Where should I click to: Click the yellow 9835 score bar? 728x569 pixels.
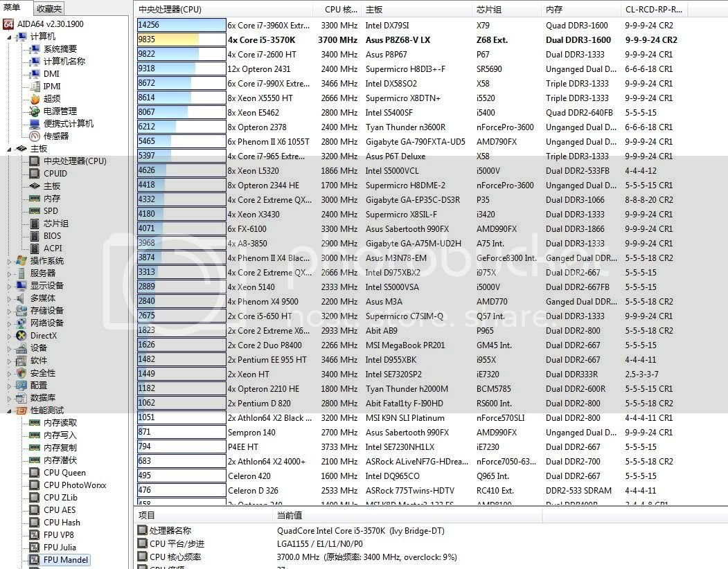pyautogui.click(x=181, y=39)
